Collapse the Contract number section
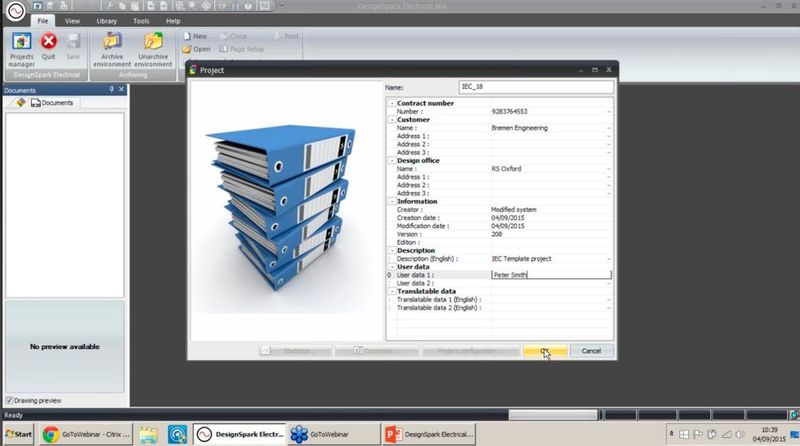 click(x=391, y=103)
